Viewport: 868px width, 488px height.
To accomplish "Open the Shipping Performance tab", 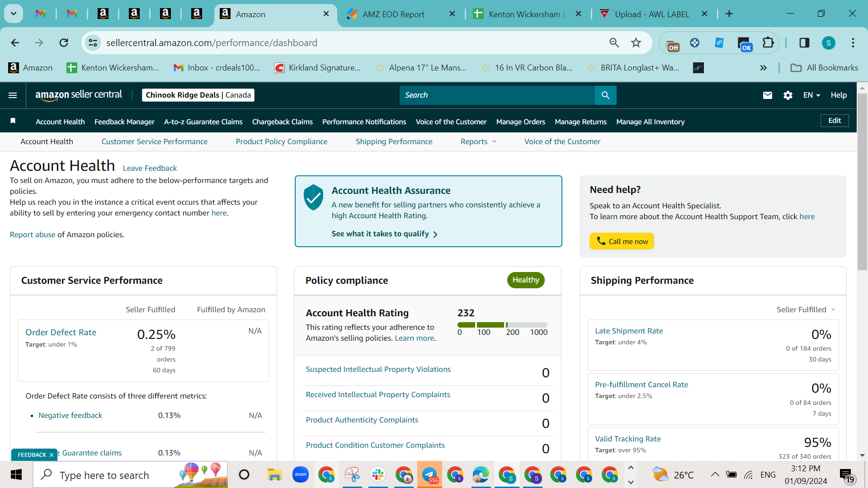I will click(x=394, y=141).
